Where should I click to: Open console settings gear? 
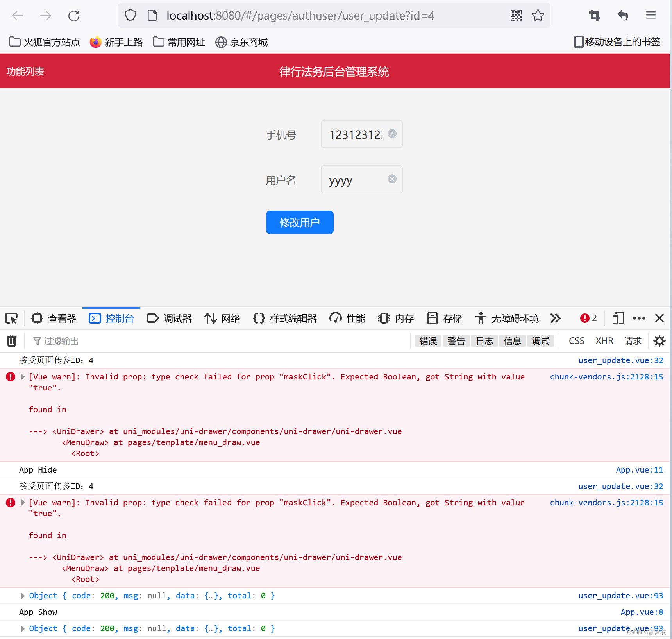click(x=659, y=341)
